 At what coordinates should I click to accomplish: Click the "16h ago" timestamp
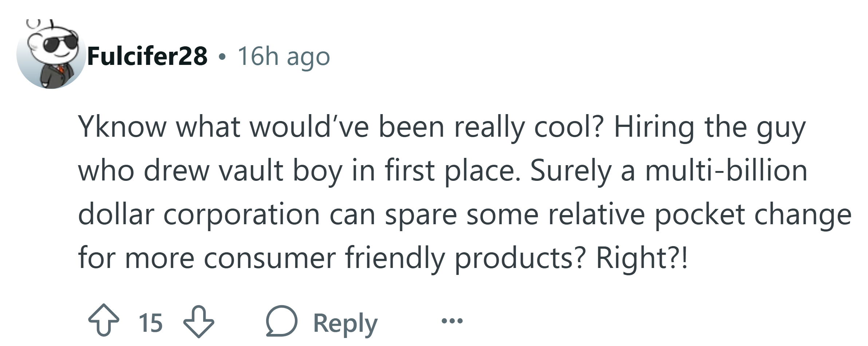coord(284,57)
